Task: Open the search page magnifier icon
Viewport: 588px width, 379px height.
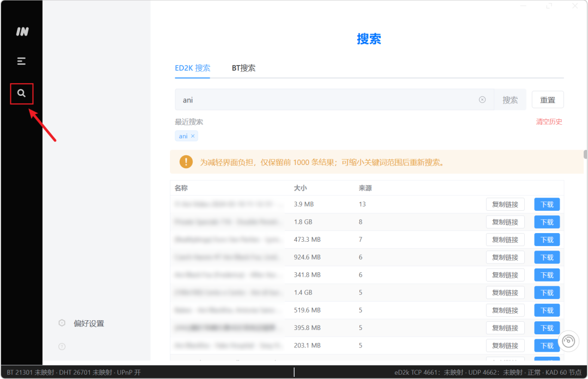Action: coord(21,93)
